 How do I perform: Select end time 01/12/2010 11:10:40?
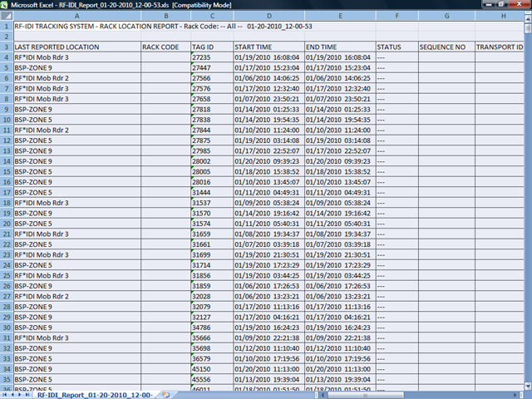click(340, 348)
